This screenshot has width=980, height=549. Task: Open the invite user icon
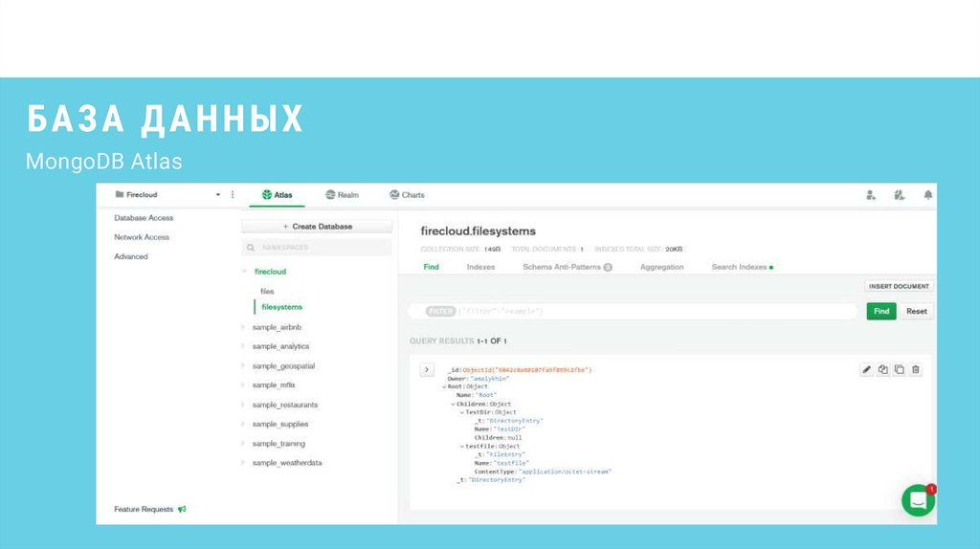[x=870, y=194]
